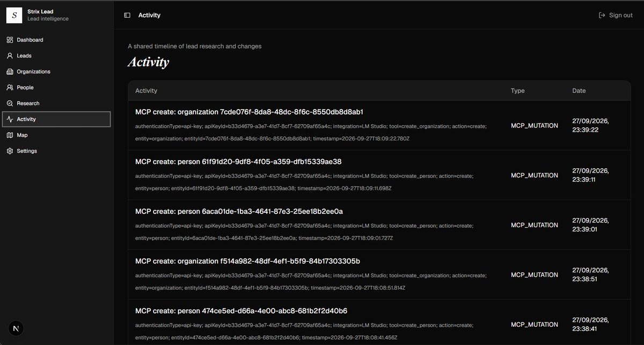The image size is (644, 345).
Task: Click the Date column header
Action: pyautogui.click(x=579, y=91)
